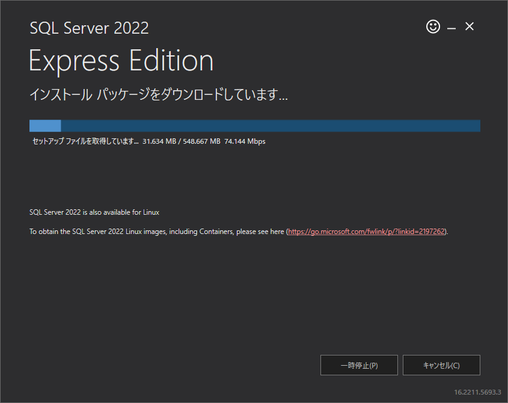Viewport: 508px width, 403px height.
Task: Click the SQL Server 2022 title text
Action: (x=89, y=28)
